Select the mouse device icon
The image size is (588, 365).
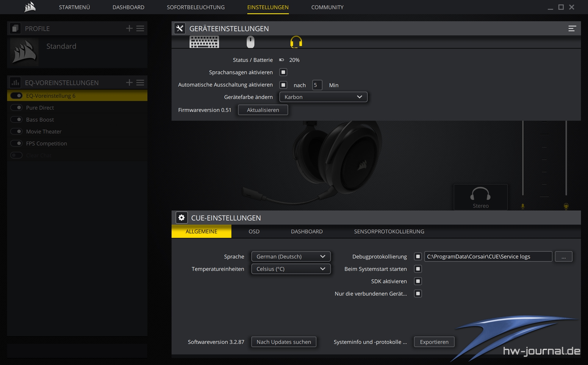(x=250, y=42)
